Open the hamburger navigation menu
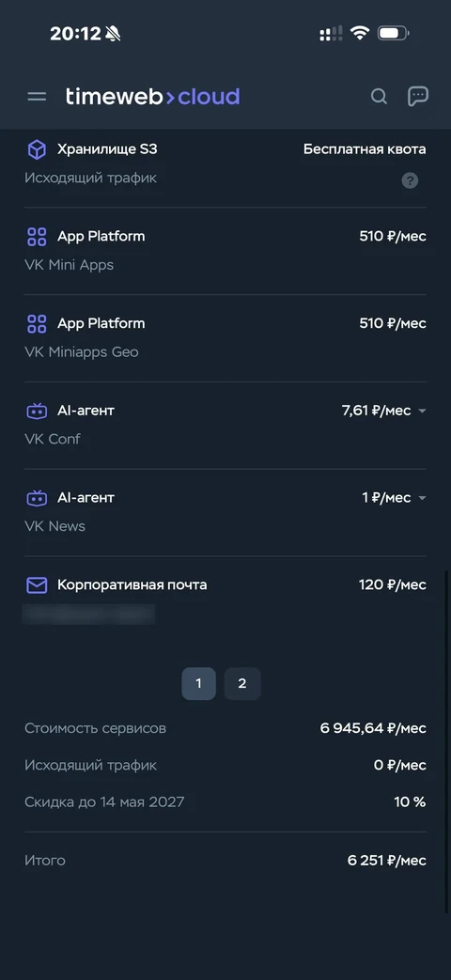 click(x=37, y=96)
